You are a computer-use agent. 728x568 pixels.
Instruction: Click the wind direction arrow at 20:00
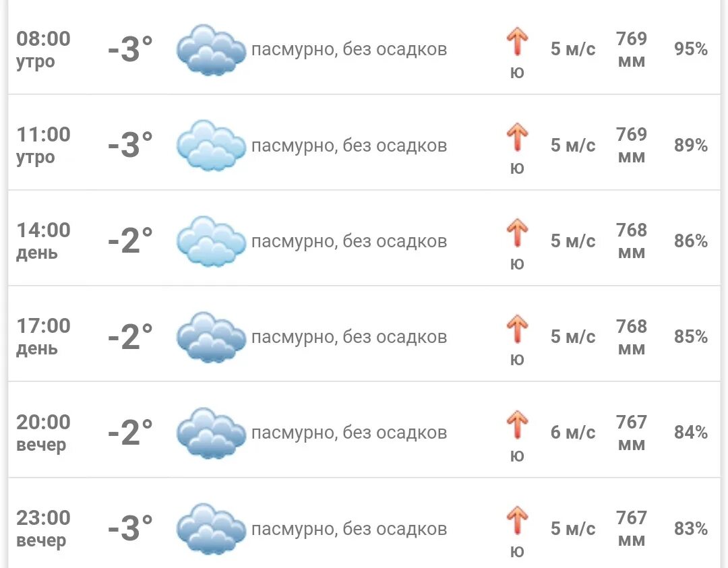(x=517, y=424)
